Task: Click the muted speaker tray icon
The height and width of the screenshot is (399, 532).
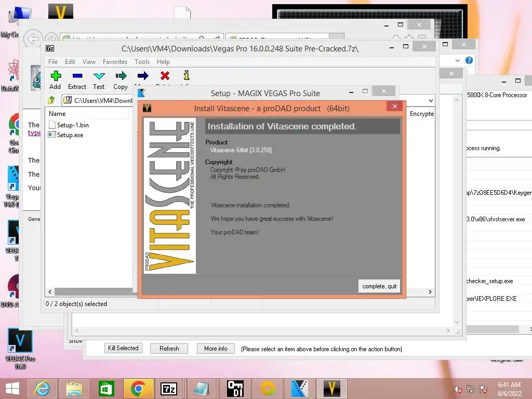Action: pos(458,390)
